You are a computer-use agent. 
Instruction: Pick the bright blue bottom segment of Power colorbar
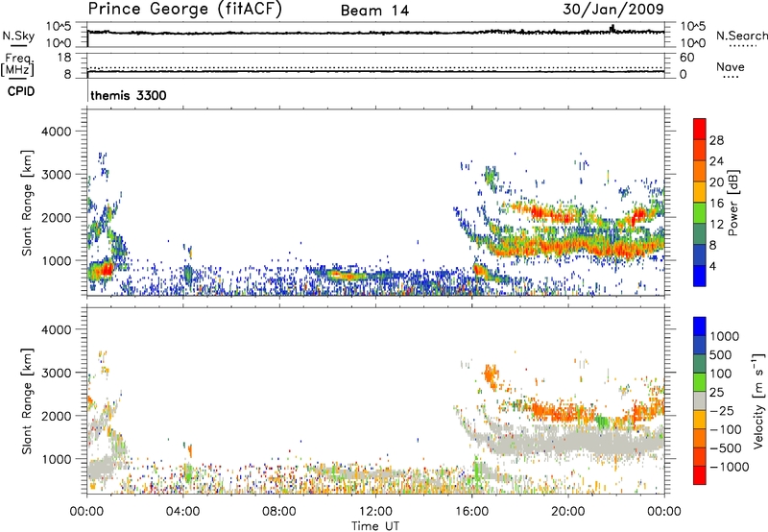tap(700, 276)
